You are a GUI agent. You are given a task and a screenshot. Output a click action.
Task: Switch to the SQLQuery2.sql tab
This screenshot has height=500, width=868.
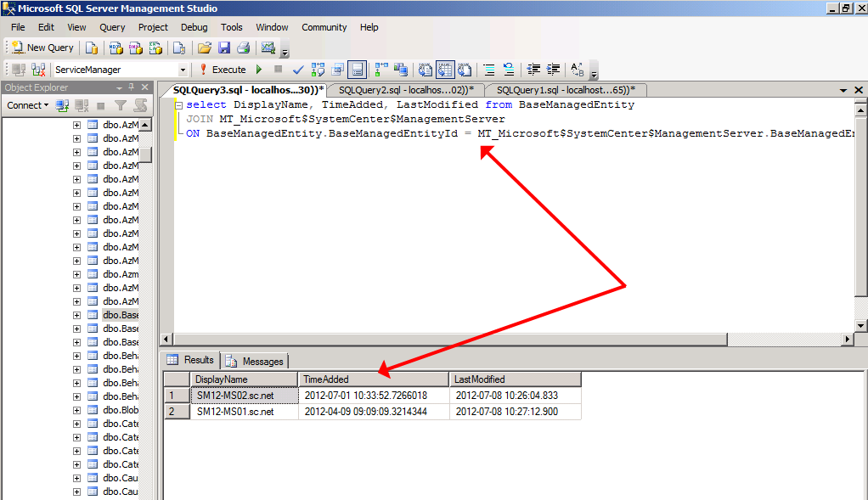406,90
